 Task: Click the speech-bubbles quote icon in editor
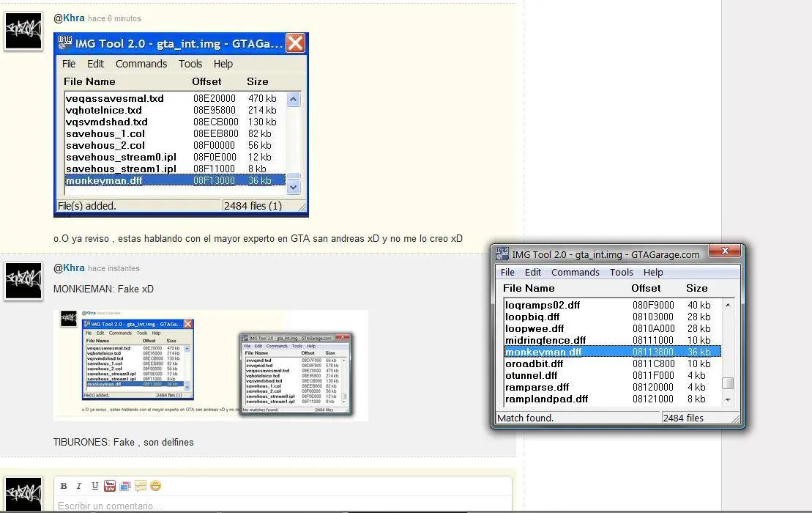141,486
